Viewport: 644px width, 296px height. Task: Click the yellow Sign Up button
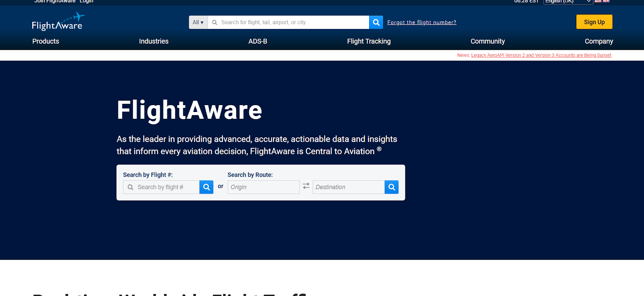594,22
